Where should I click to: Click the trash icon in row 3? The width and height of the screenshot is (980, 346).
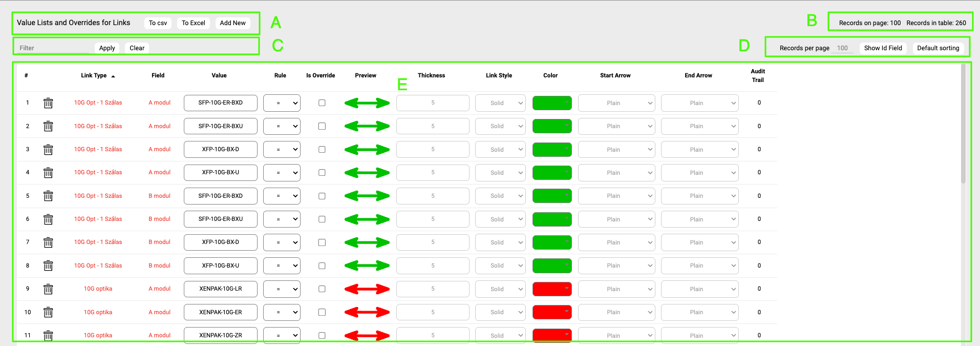point(48,150)
